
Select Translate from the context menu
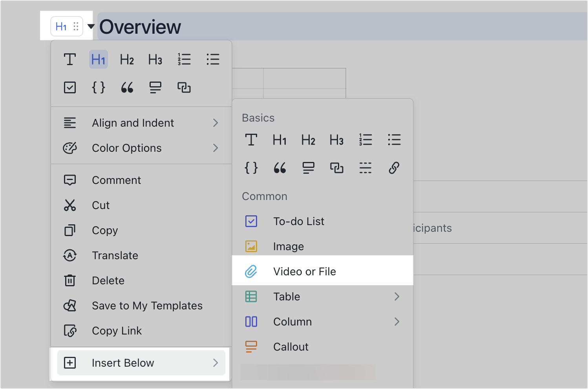point(115,255)
